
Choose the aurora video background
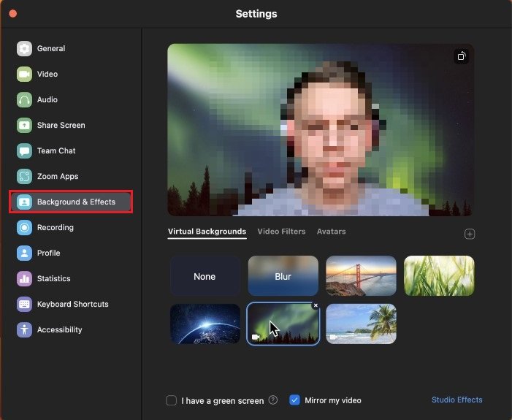(x=283, y=324)
